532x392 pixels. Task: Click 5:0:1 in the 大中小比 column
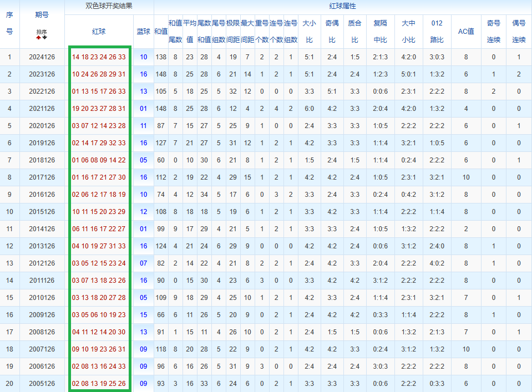coord(408,74)
